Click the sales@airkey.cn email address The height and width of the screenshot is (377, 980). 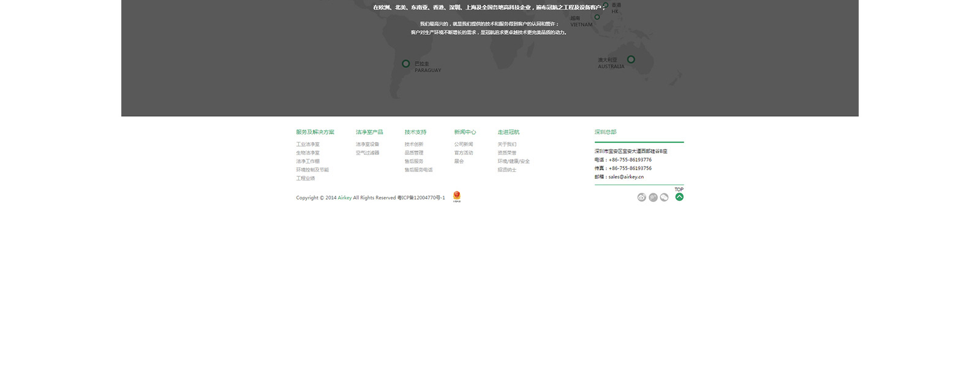[625, 177]
